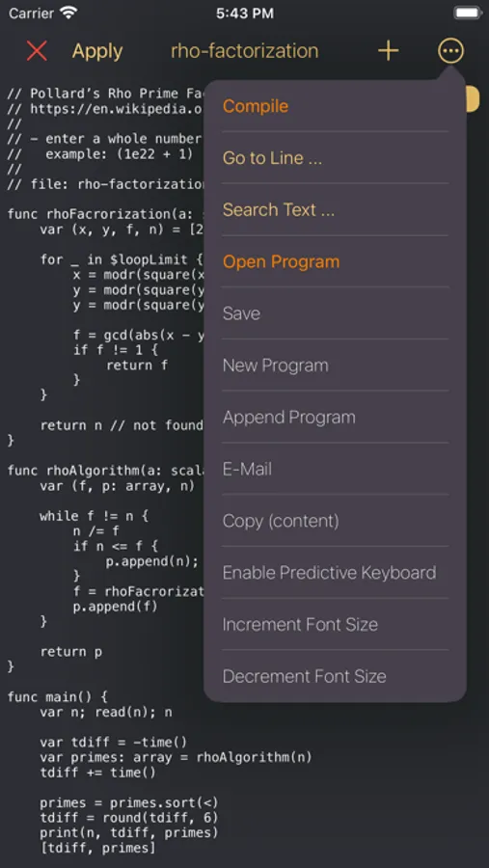Click the line "tdiff = round(tdiff, 6)"

coord(129,817)
